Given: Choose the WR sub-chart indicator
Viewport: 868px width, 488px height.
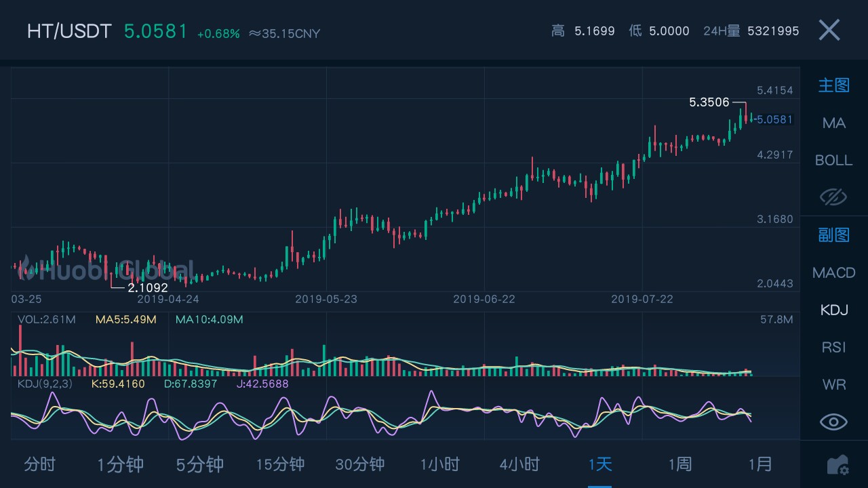Looking at the screenshot, I should point(833,384).
